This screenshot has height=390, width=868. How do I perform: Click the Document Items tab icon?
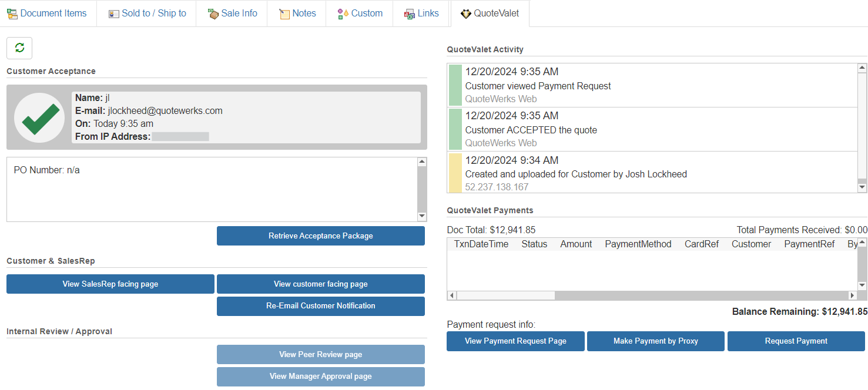[12, 14]
